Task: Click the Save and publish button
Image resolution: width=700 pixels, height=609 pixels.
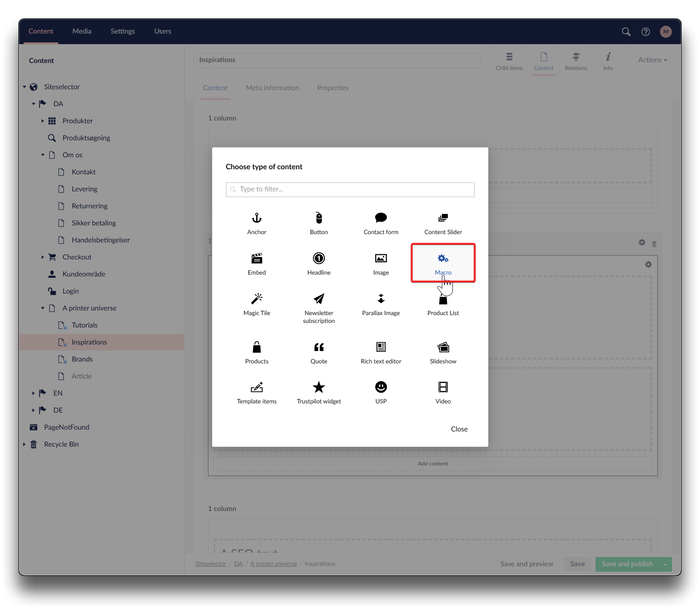Action: (627, 564)
